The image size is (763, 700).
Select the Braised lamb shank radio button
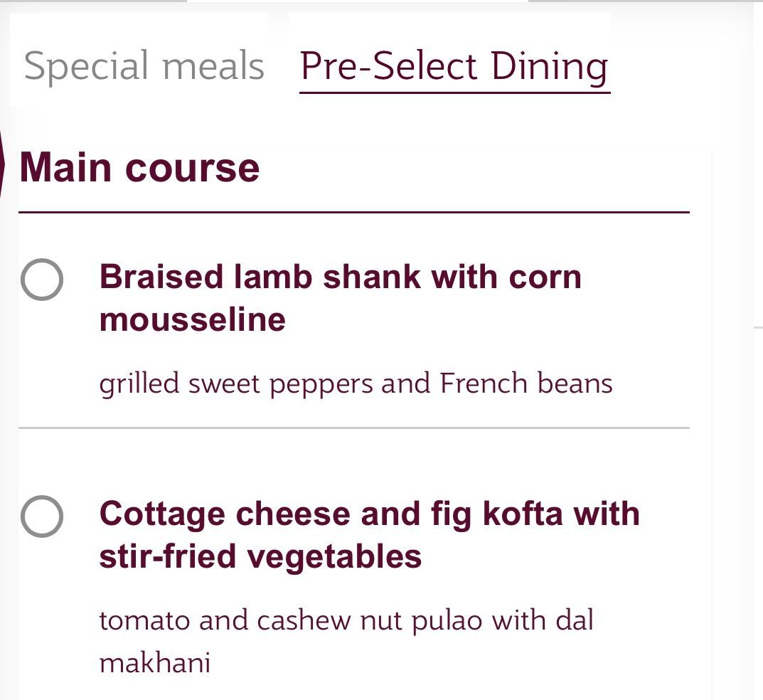(x=42, y=280)
